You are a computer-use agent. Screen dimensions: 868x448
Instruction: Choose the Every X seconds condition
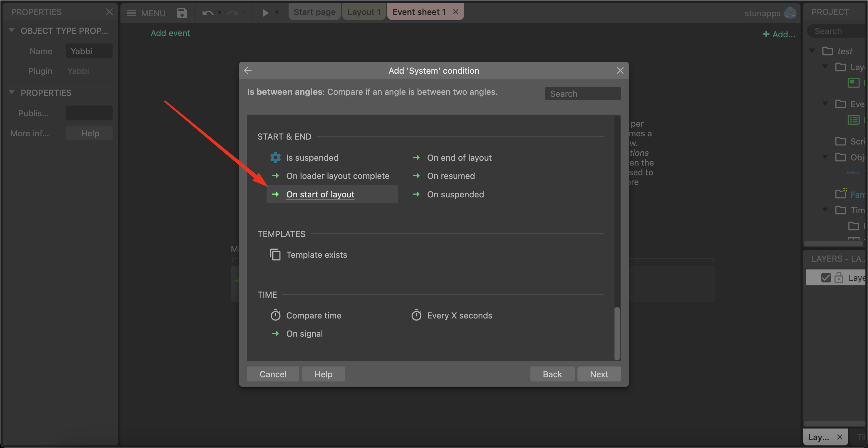point(459,315)
